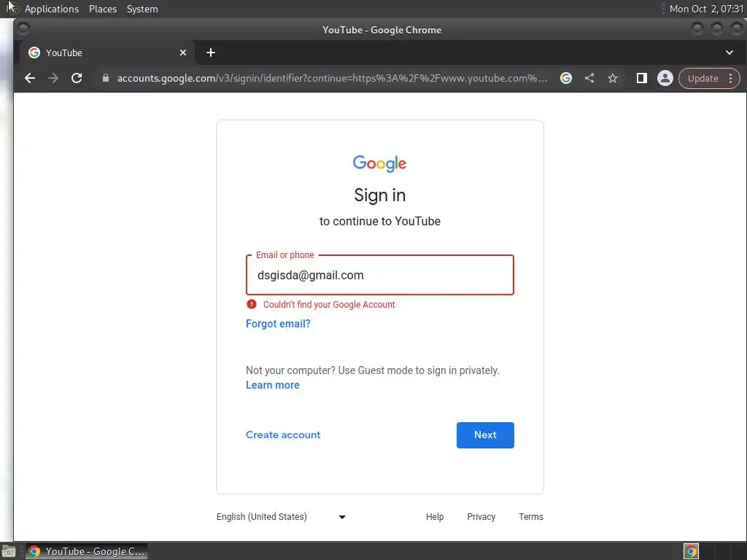This screenshot has width=747, height=560.
Task: Open the System menu
Action: [x=142, y=9]
